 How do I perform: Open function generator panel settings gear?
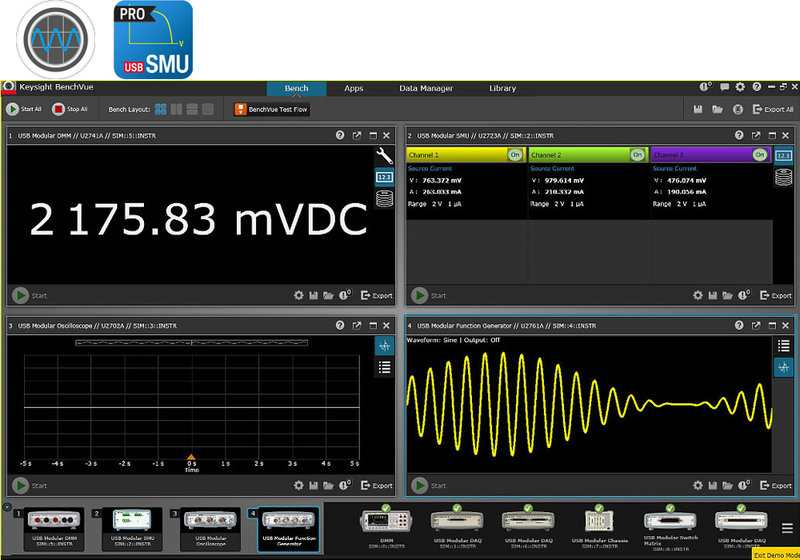[x=697, y=486]
